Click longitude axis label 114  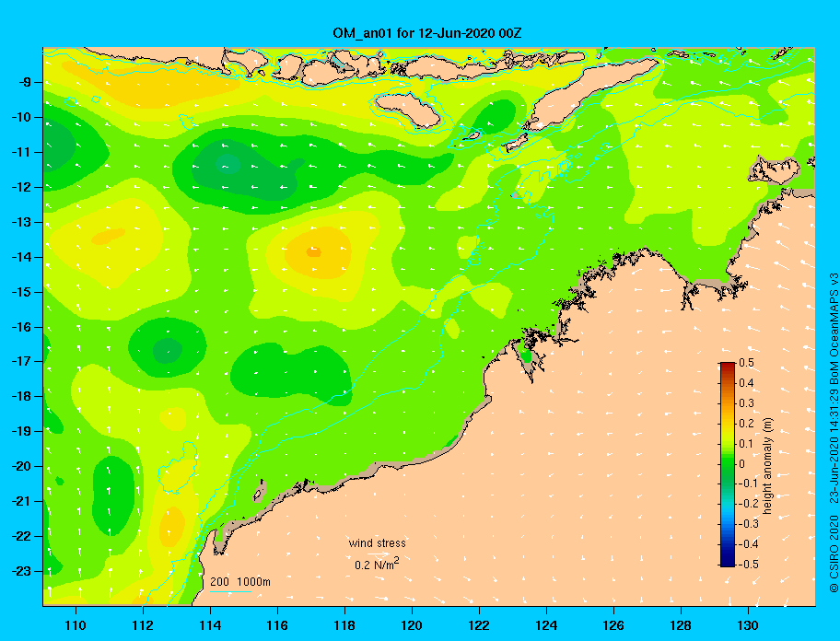click(x=210, y=625)
